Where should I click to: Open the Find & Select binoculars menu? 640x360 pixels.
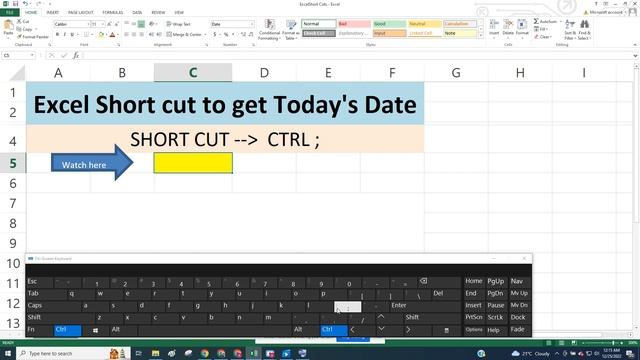pyautogui.click(x=584, y=29)
